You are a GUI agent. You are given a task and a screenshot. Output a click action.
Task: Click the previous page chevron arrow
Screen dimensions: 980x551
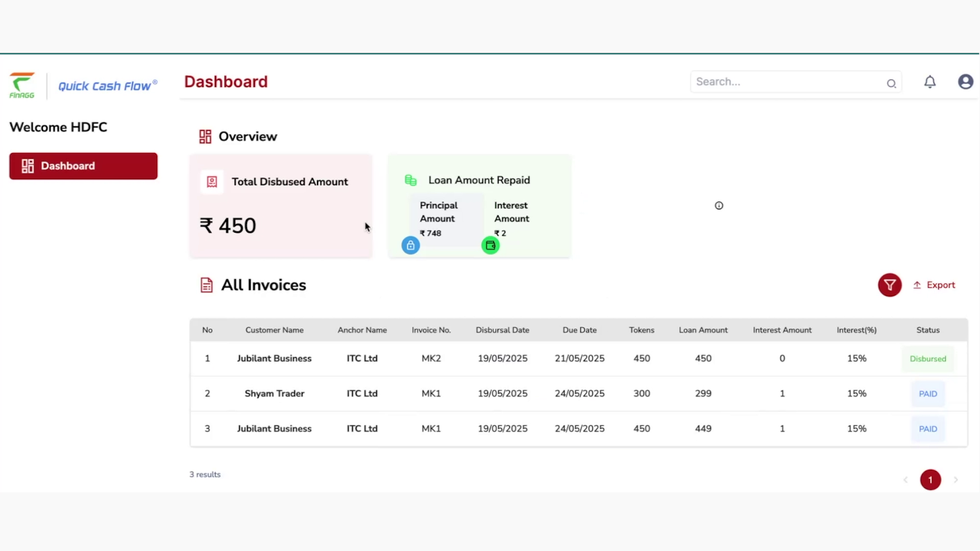(x=905, y=480)
